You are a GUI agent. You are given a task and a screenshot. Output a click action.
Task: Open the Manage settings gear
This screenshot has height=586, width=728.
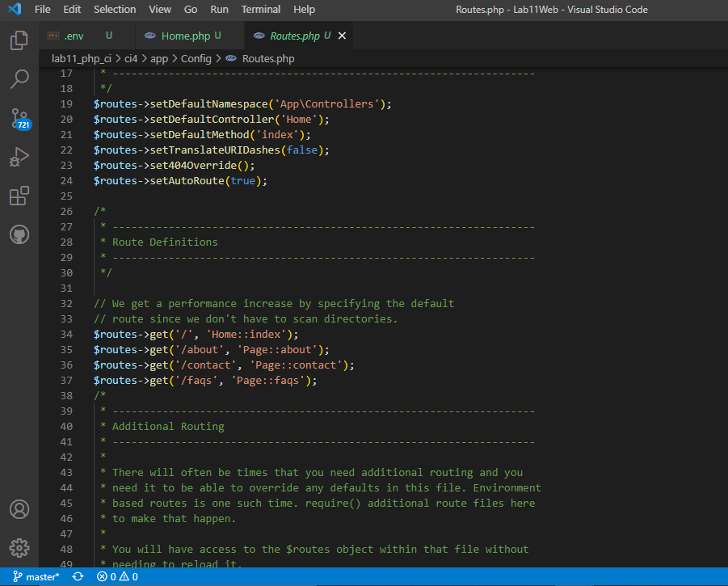click(19, 547)
